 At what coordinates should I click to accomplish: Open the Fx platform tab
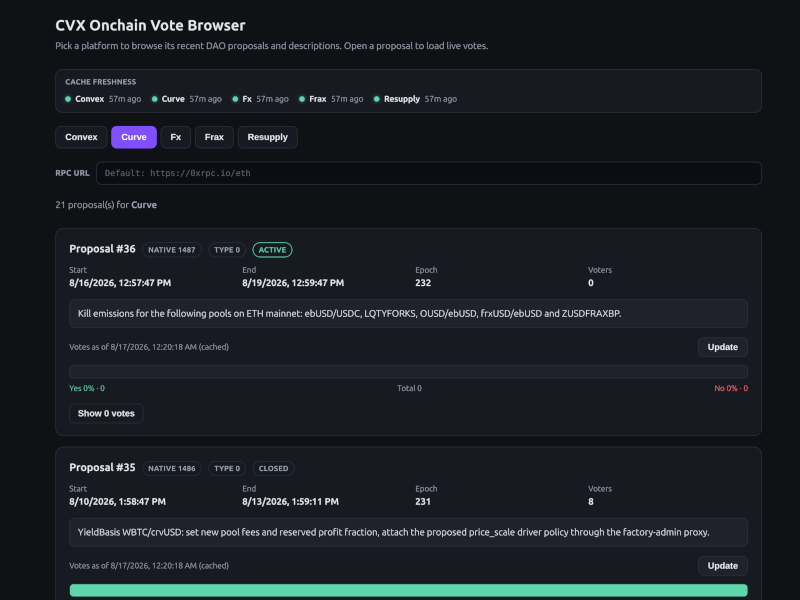[176, 137]
